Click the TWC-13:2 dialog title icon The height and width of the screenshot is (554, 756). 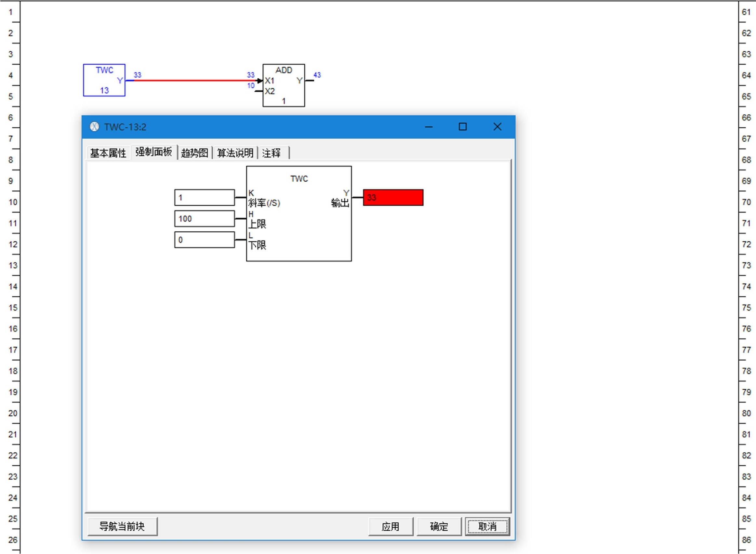[x=94, y=127]
